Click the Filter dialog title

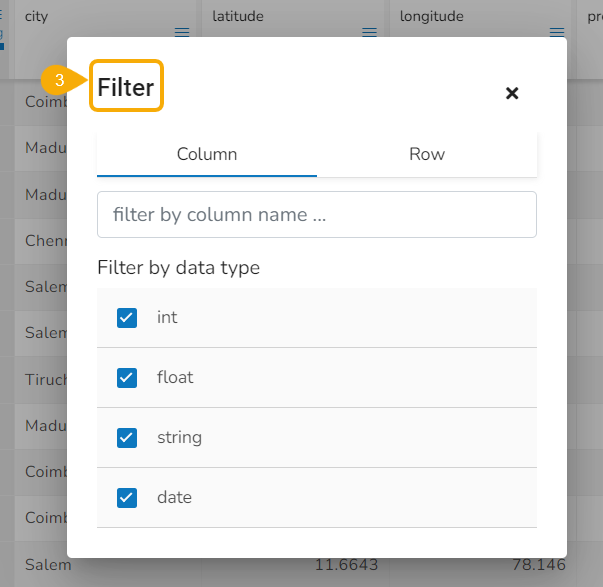(126, 88)
